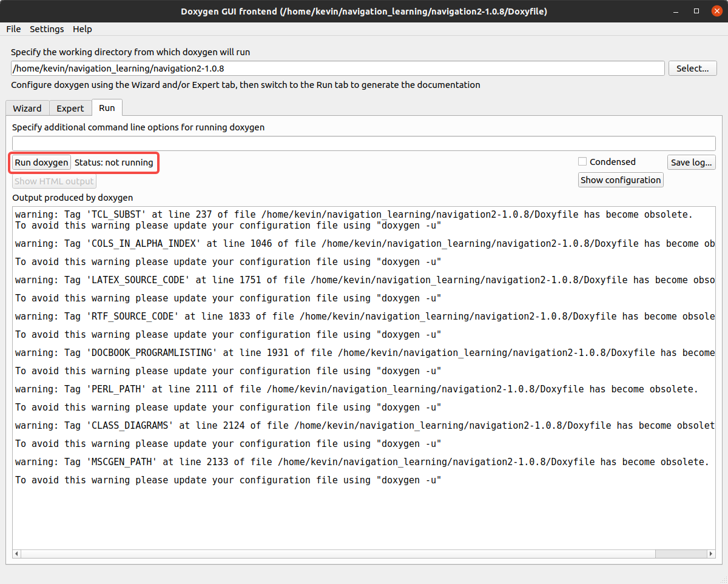
Task: Click the Save log... button
Action: point(692,163)
